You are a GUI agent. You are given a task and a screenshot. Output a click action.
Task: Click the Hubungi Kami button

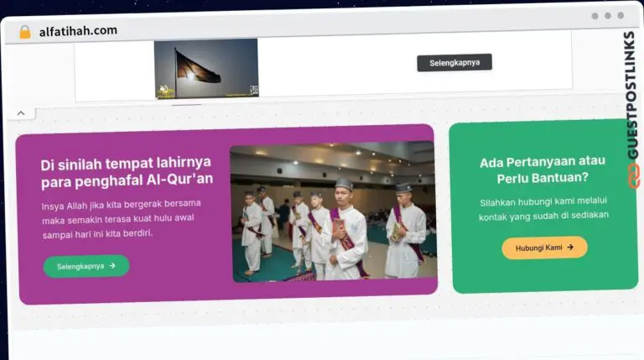pyautogui.click(x=544, y=248)
